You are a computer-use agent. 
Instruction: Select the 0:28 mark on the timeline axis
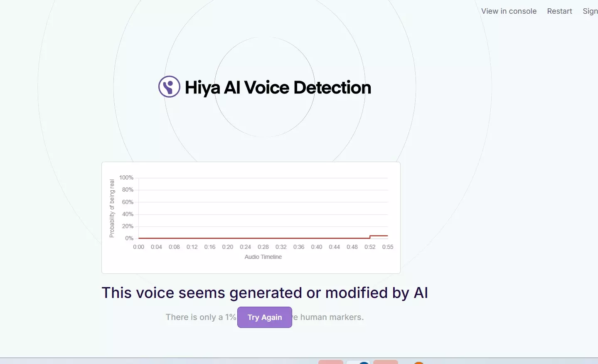pyautogui.click(x=263, y=247)
